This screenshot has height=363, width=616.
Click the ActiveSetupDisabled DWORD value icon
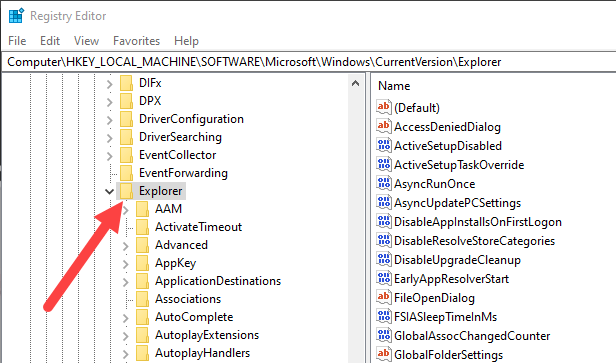pos(383,145)
